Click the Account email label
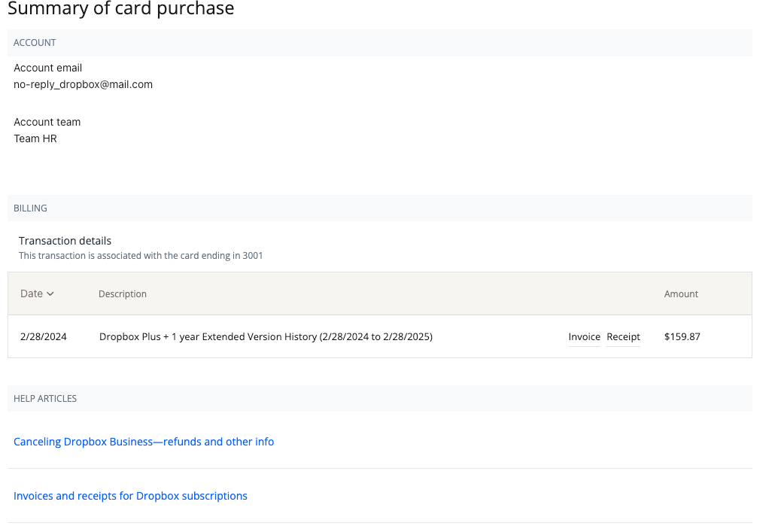Screen dimensions: 772x532 click(48, 68)
